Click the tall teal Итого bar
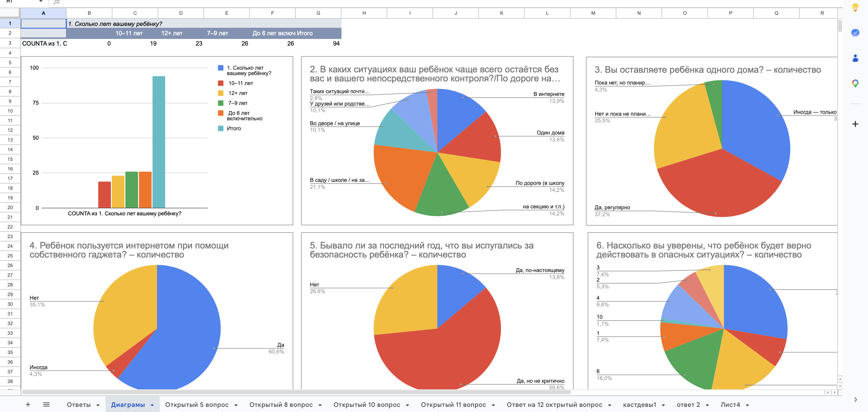This screenshot has height=412, width=868. (159, 142)
